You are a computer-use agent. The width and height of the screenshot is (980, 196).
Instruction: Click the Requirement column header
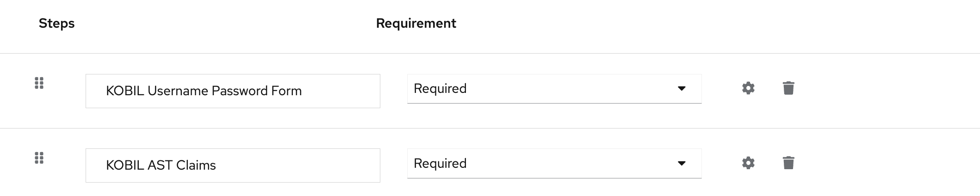point(416,24)
